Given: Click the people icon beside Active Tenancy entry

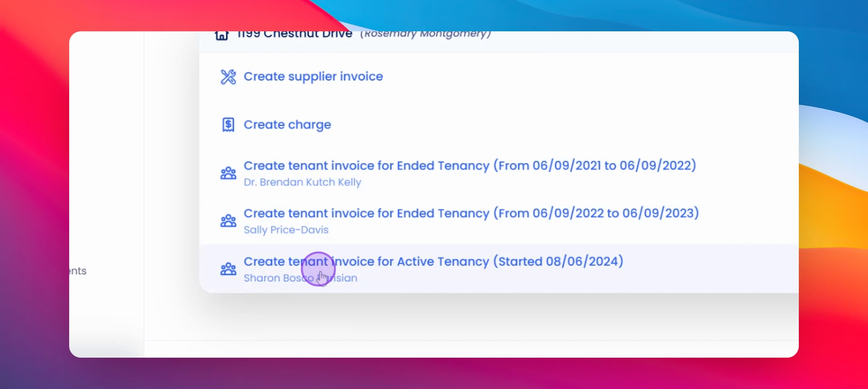Looking at the screenshot, I should 228,269.
